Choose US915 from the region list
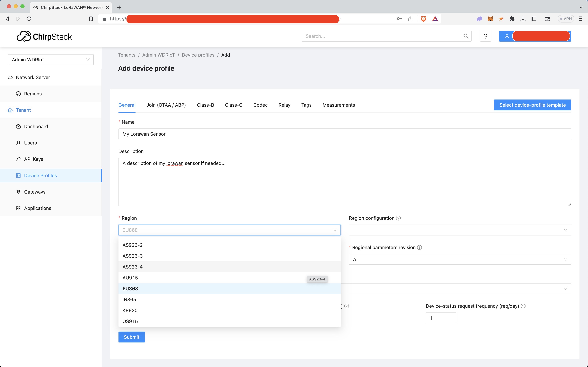The height and width of the screenshot is (367, 588). tap(130, 321)
